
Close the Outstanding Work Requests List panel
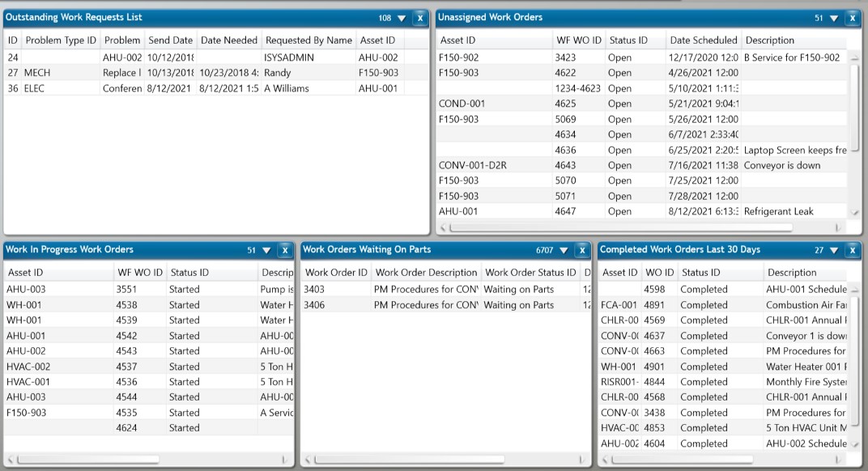point(419,18)
